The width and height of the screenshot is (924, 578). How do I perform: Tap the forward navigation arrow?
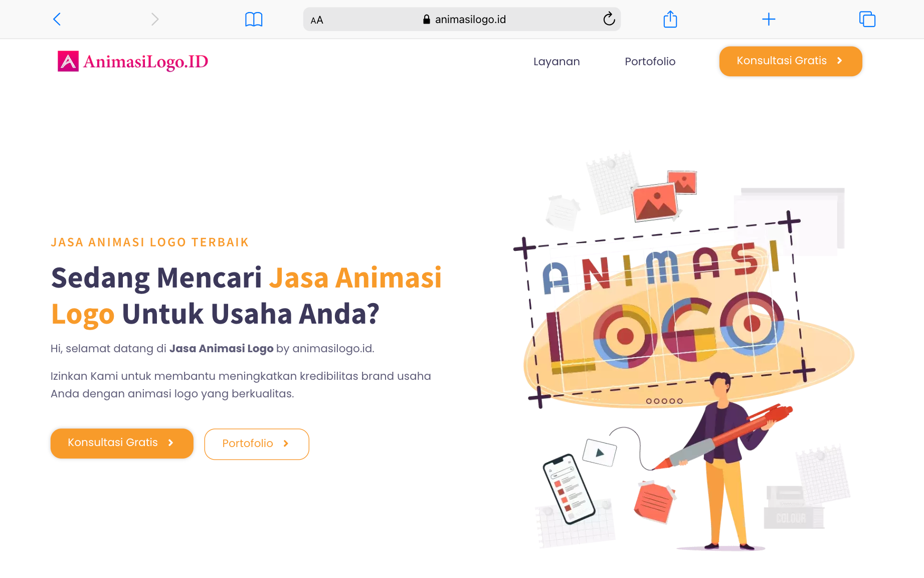155,19
